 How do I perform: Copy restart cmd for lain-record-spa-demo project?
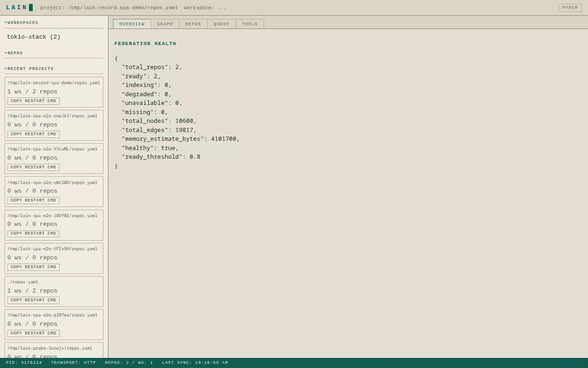33,101
